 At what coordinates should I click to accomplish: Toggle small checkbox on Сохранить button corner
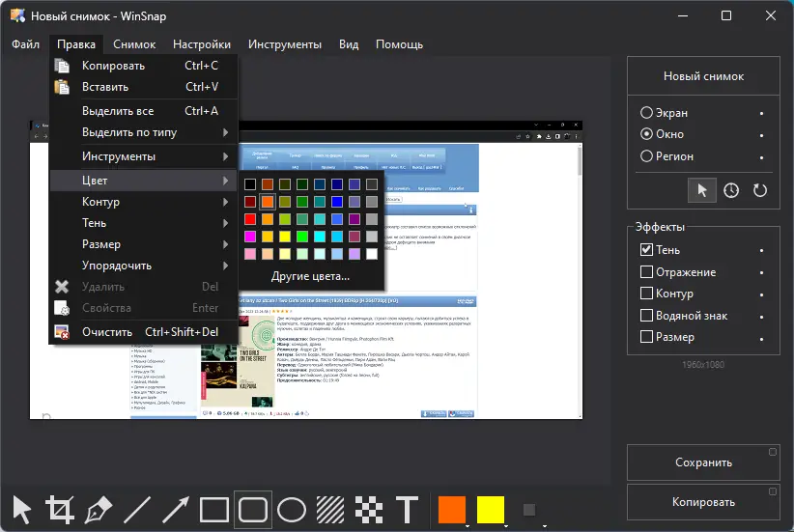tap(772, 452)
